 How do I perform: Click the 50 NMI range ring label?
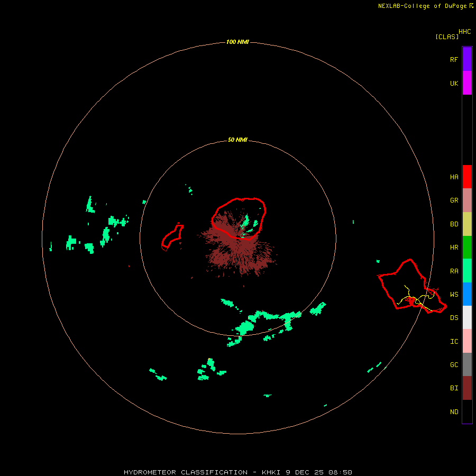pos(237,140)
